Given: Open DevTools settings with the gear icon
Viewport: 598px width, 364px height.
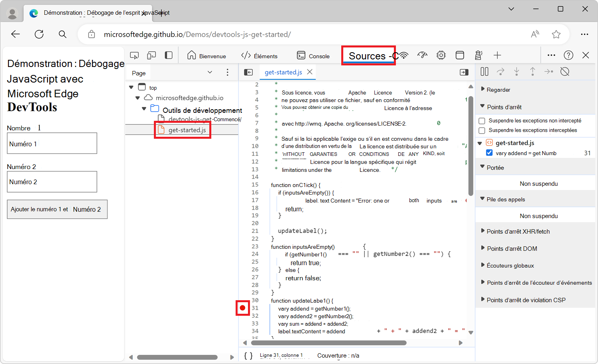Looking at the screenshot, I should [441, 55].
